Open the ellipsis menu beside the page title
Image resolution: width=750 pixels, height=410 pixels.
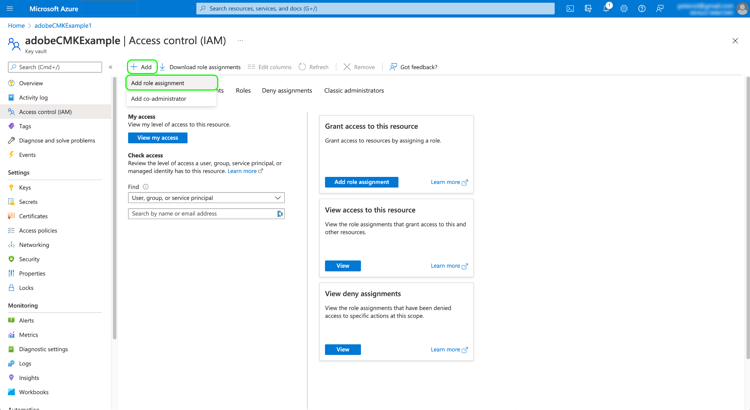pos(241,41)
